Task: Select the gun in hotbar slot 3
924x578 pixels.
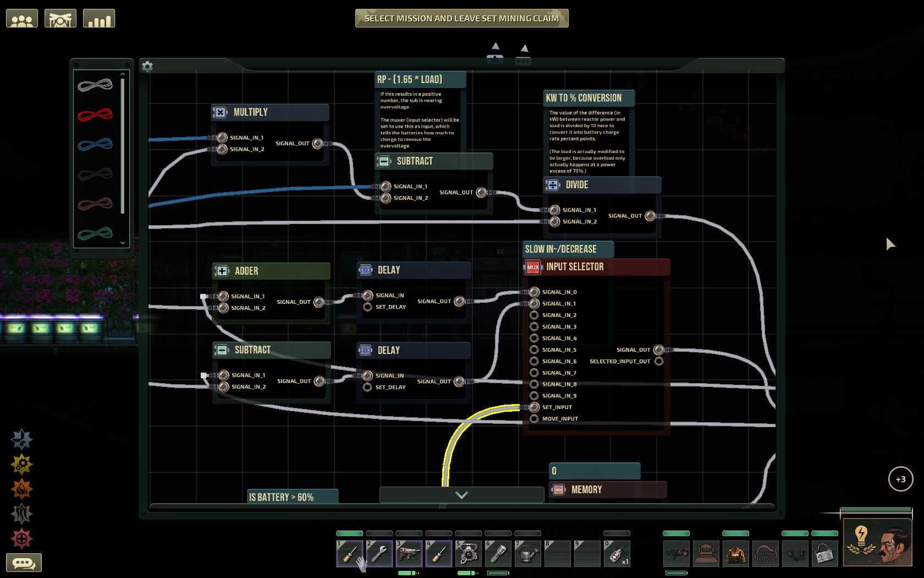Action: 409,553
